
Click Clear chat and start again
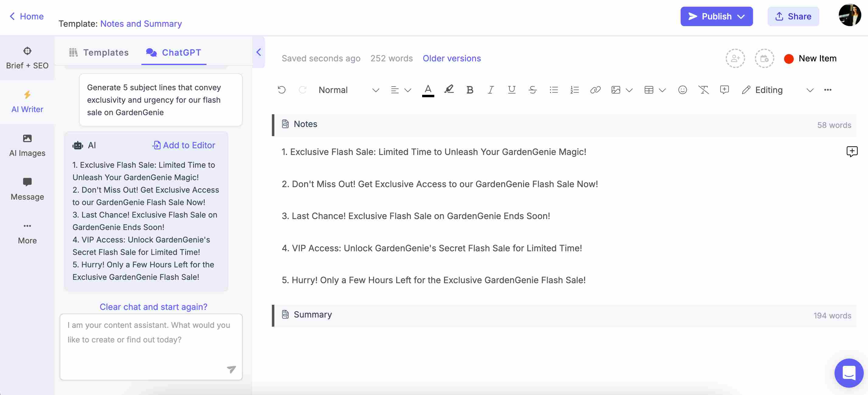[x=153, y=307]
